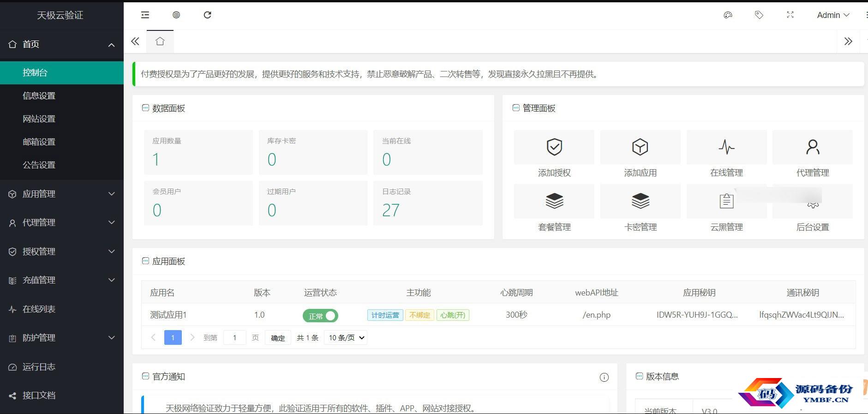
Task: Click the 通讯秘钥 column header
Action: [x=803, y=292]
